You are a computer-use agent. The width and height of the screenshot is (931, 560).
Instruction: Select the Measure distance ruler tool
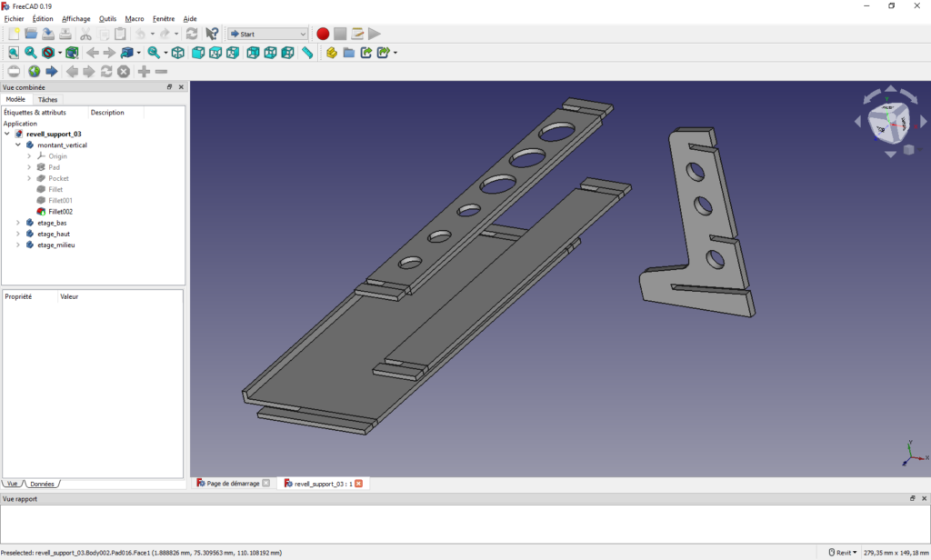click(x=307, y=53)
